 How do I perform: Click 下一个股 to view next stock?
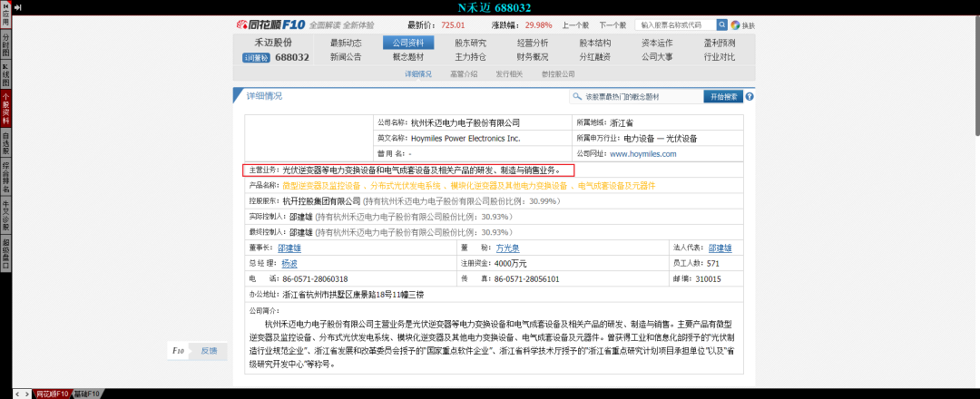click(612, 25)
